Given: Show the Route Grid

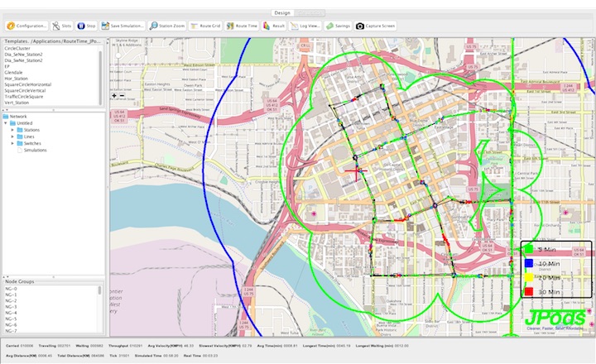Looking at the screenshot, I should click(x=205, y=26).
